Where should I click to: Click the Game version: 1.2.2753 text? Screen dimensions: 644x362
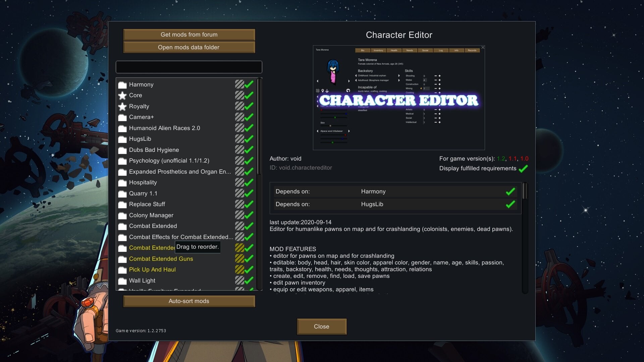141,330
